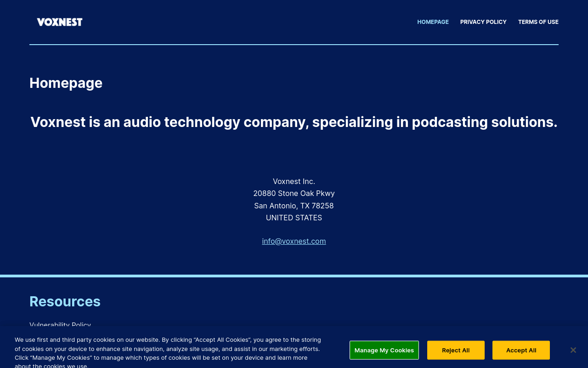The width and height of the screenshot is (588, 368).
Task: Open the Homepage nav item
Action: pos(433,22)
